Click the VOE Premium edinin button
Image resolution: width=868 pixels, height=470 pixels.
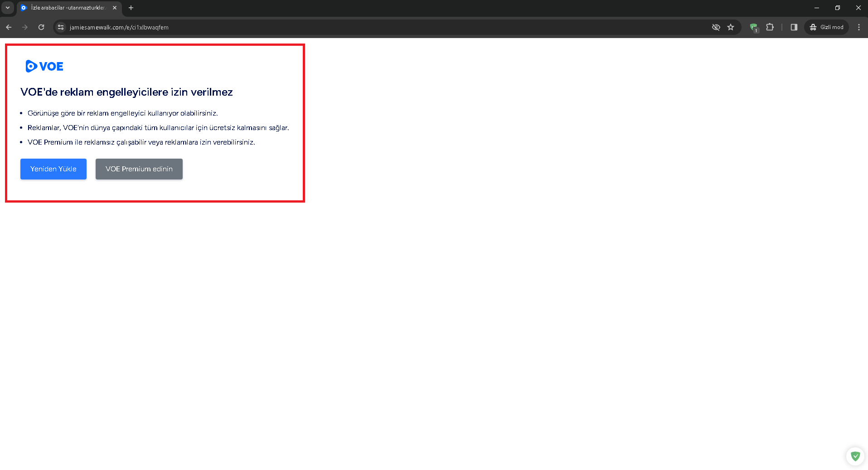pos(139,169)
